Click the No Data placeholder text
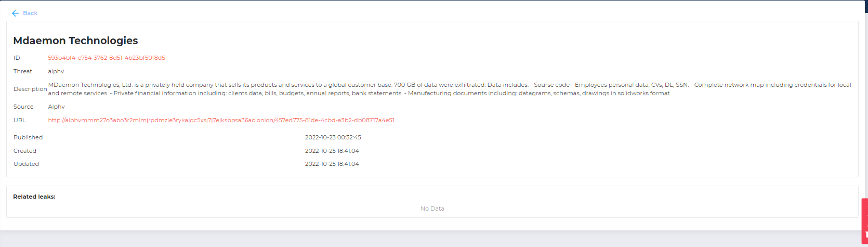868x247 pixels. [x=432, y=209]
